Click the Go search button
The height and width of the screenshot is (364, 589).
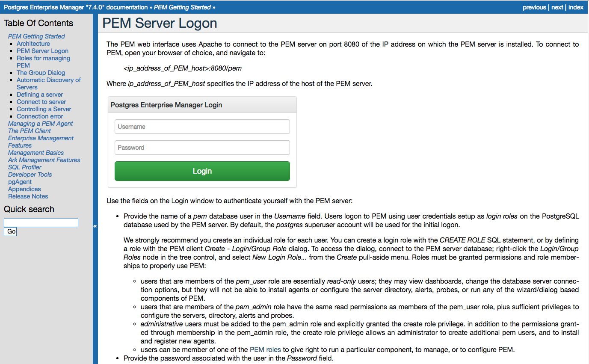tap(10, 231)
